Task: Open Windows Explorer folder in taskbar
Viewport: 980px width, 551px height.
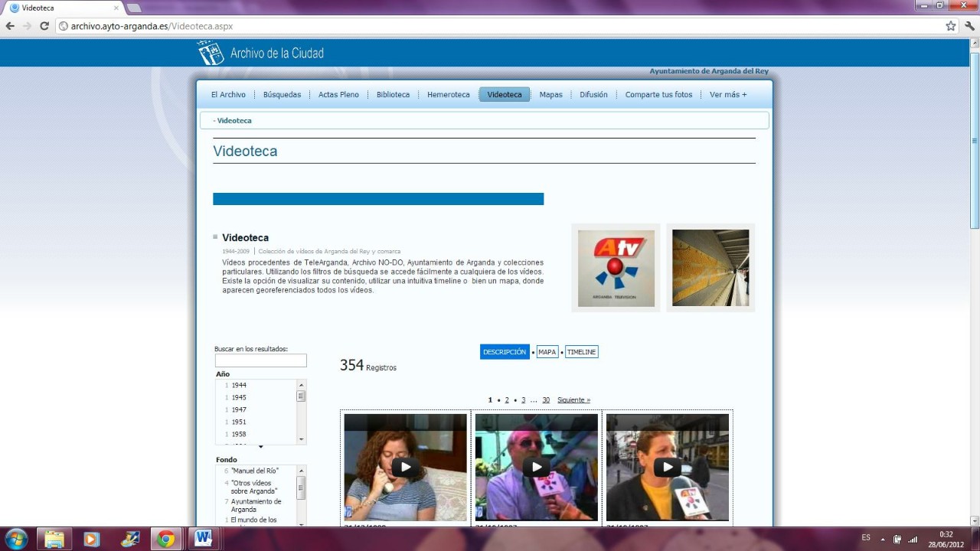Action: pos(54,538)
